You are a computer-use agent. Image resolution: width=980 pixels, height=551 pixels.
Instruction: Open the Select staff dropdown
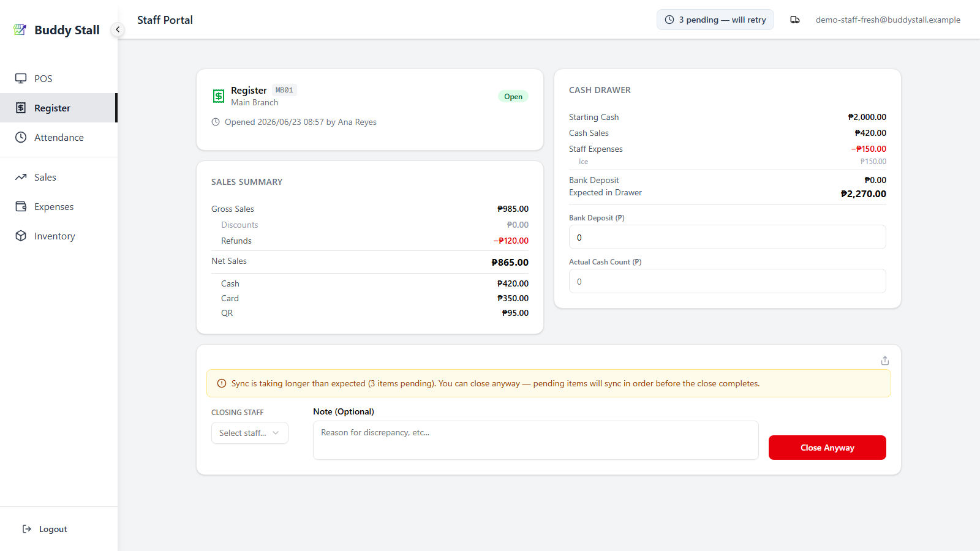tap(250, 433)
